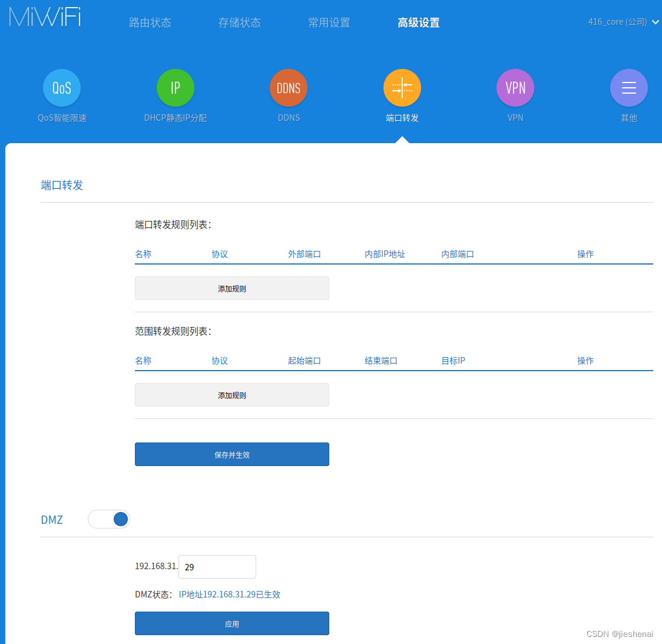Open the green IP DHCP static allocation icon
Viewport: 662px width, 644px height.
coord(175,88)
